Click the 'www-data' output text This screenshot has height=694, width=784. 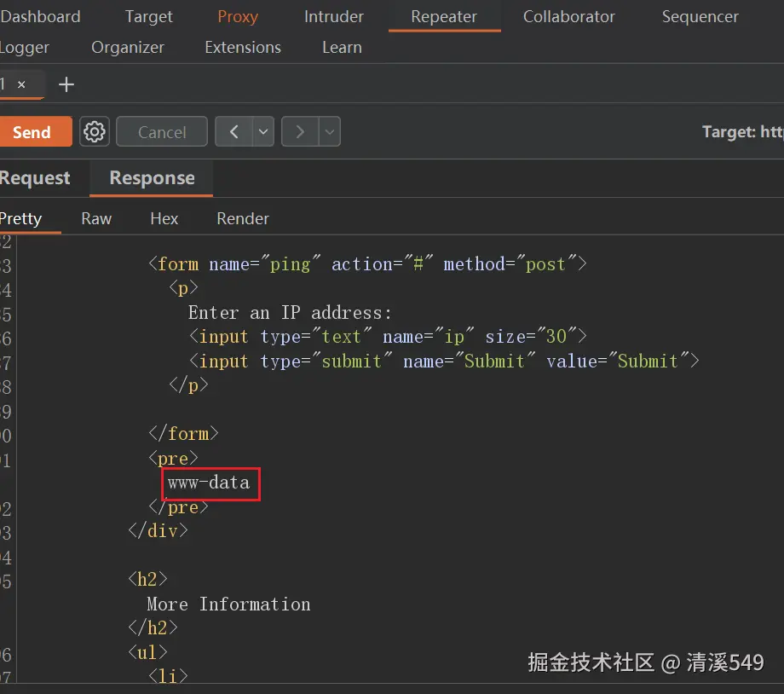(209, 483)
